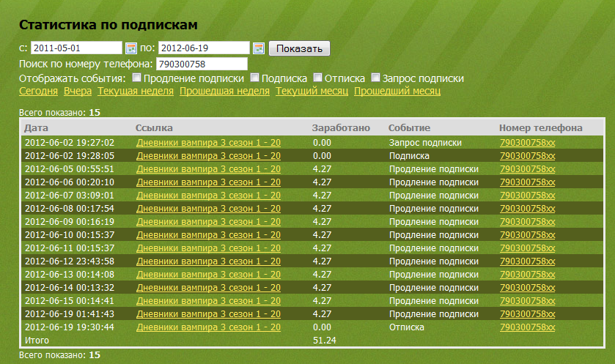Toggle the Запрос подписки events checkbox

click(x=375, y=78)
